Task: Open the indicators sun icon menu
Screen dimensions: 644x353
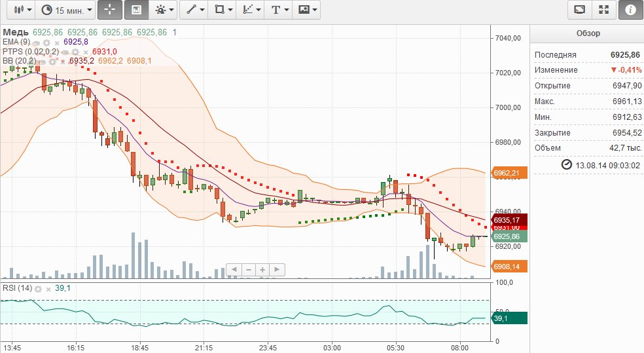Action: coord(163,10)
